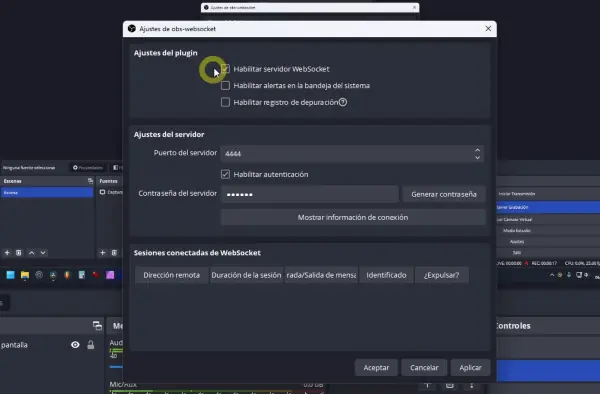Viewport: 600px width, 394px height.
Task: Move scene up with the up arrow
Action: pos(32,252)
